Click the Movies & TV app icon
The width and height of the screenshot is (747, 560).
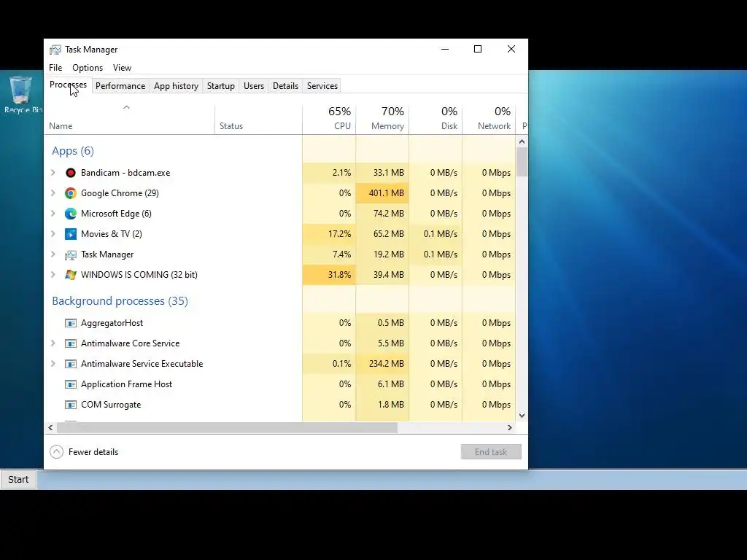pos(71,234)
